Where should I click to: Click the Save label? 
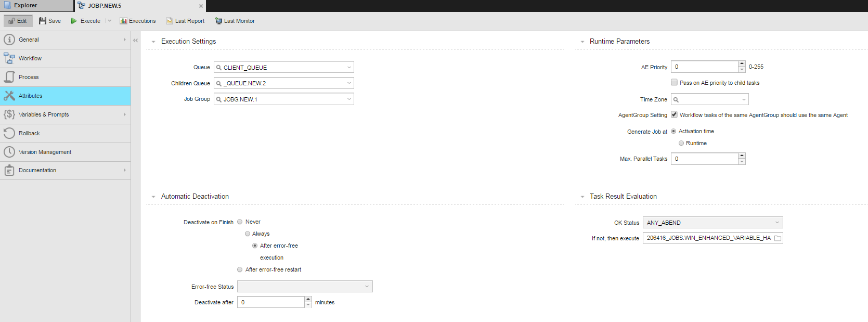55,21
